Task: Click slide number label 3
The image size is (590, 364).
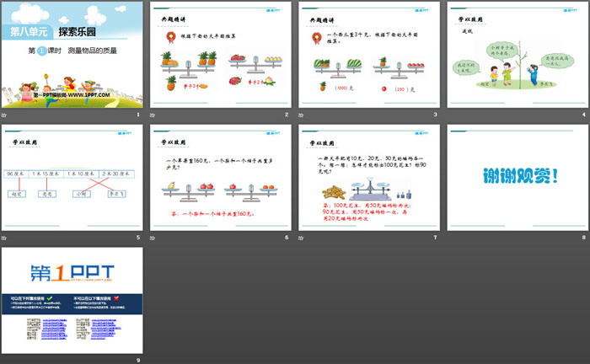Action: (x=436, y=115)
